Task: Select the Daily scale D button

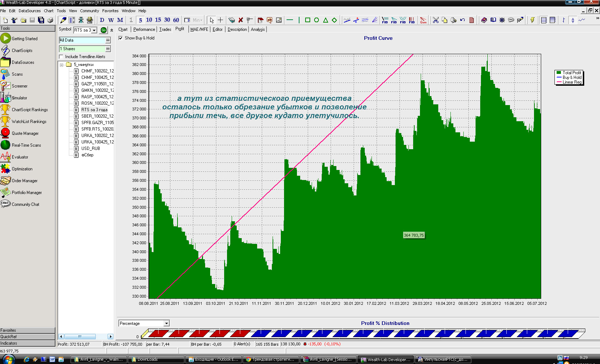Action: tap(102, 20)
